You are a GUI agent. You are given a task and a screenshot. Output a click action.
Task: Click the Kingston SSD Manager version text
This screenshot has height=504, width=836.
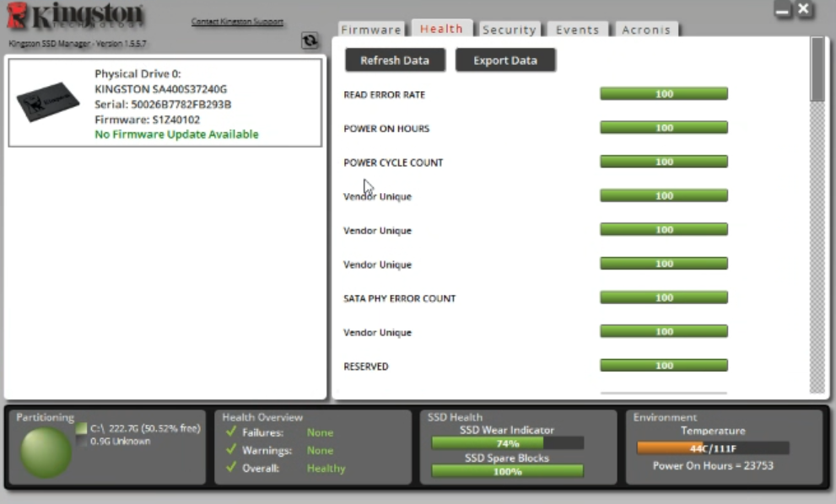point(78,44)
